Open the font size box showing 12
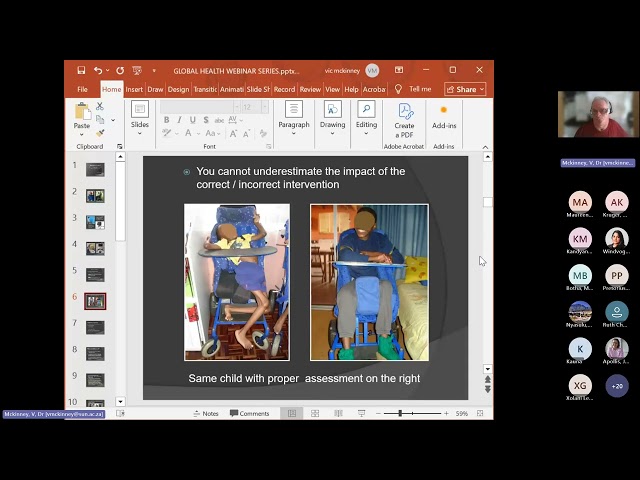 [x=255, y=107]
